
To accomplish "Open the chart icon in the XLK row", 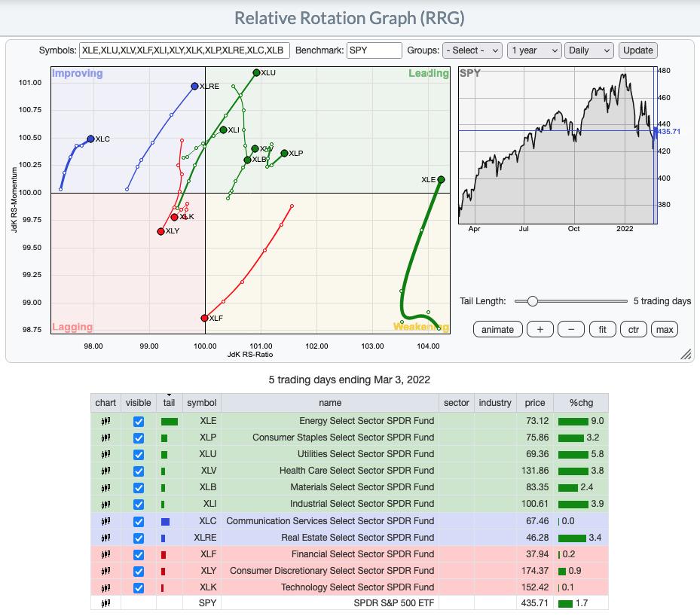I will pyautogui.click(x=105, y=587).
